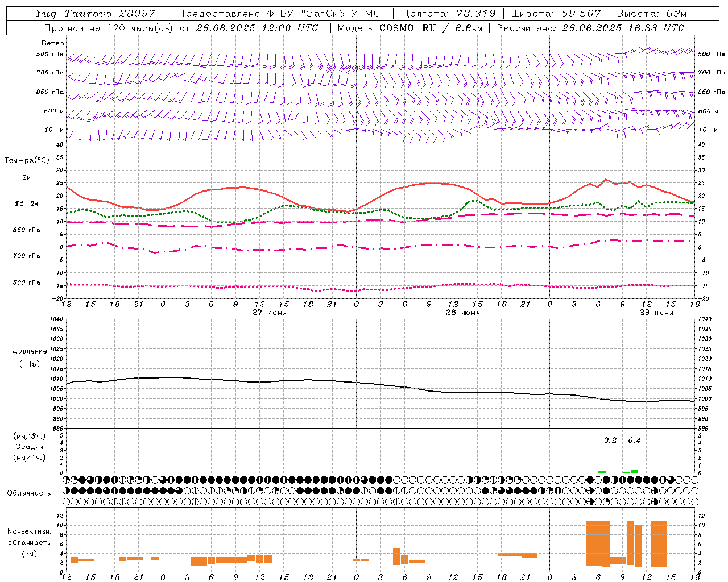This screenshot has width=728, height=582.
Task: Click the Тем-ра(°C) panel label
Action: coord(27,161)
